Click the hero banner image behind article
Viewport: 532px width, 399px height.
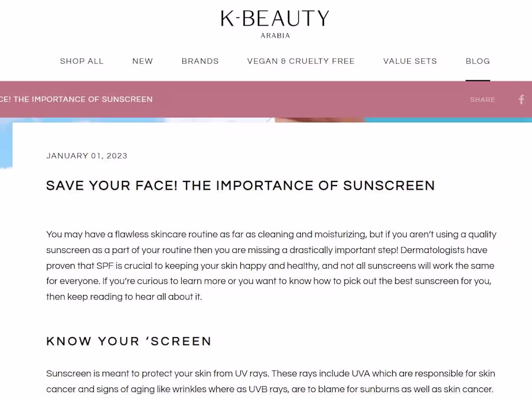click(319, 119)
